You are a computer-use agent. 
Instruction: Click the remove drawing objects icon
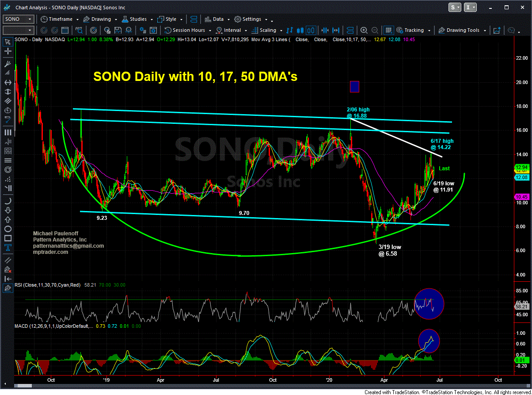point(8,269)
